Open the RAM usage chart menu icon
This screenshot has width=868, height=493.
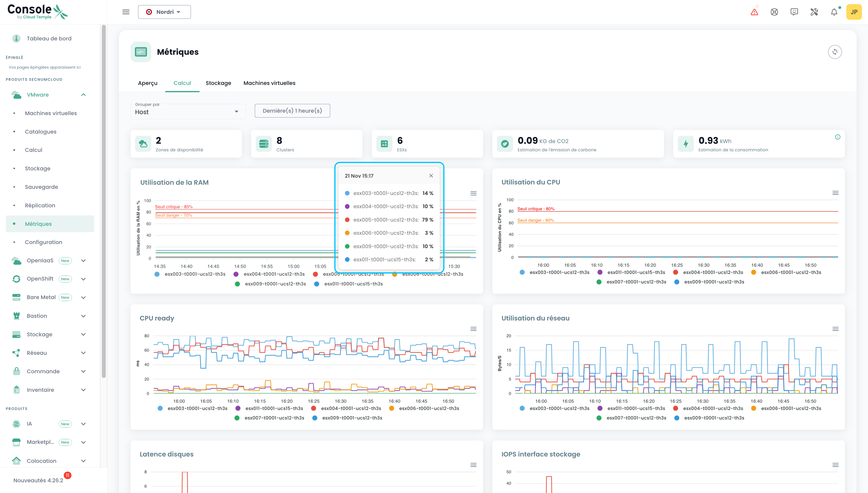(x=473, y=193)
